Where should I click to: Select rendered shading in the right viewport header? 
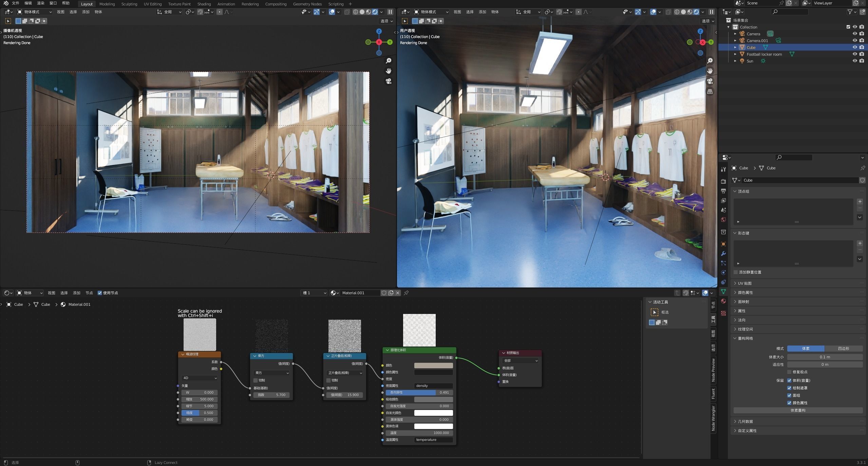click(696, 12)
